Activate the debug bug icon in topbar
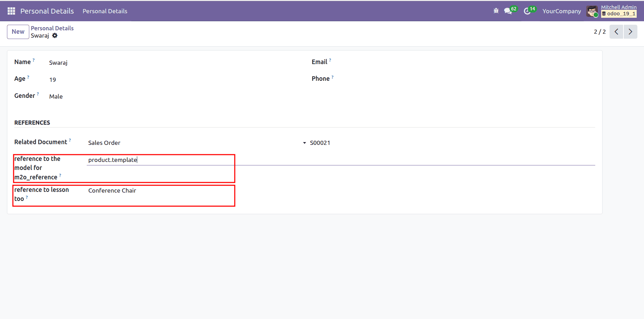Image resolution: width=644 pixels, height=319 pixels. [496, 11]
